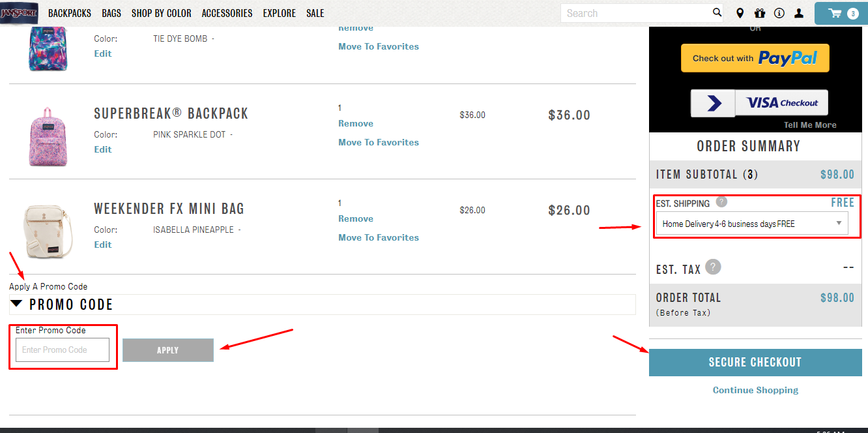Focus the Enter Promo Code field
The height and width of the screenshot is (433, 868).
[63, 350]
